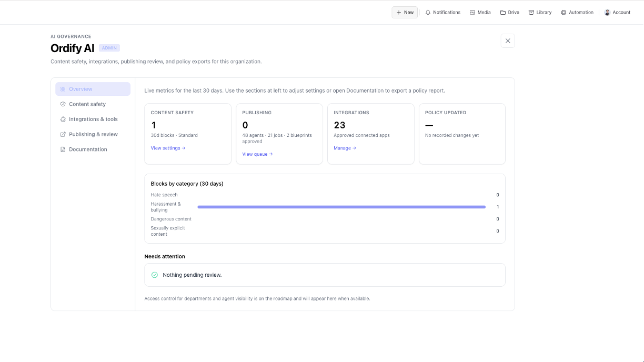This screenshot has height=362, width=644.
Task: Click the Publishing metric card
Action: pos(279,134)
